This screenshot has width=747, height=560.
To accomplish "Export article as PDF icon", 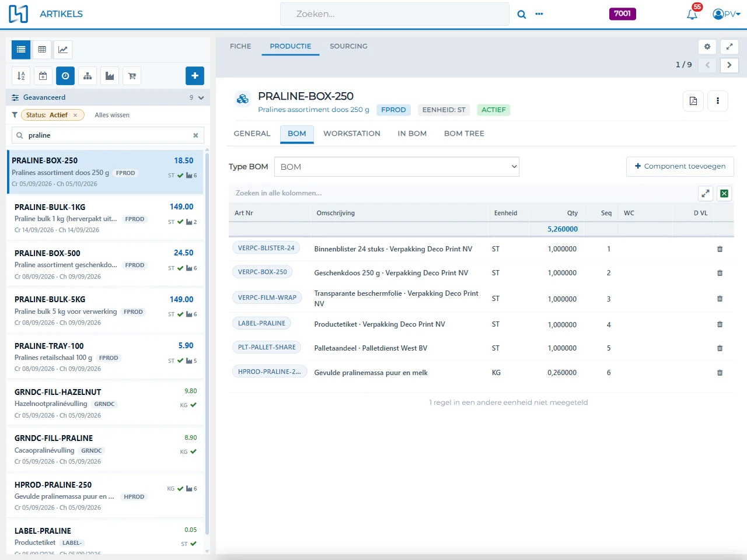I will click(x=693, y=101).
